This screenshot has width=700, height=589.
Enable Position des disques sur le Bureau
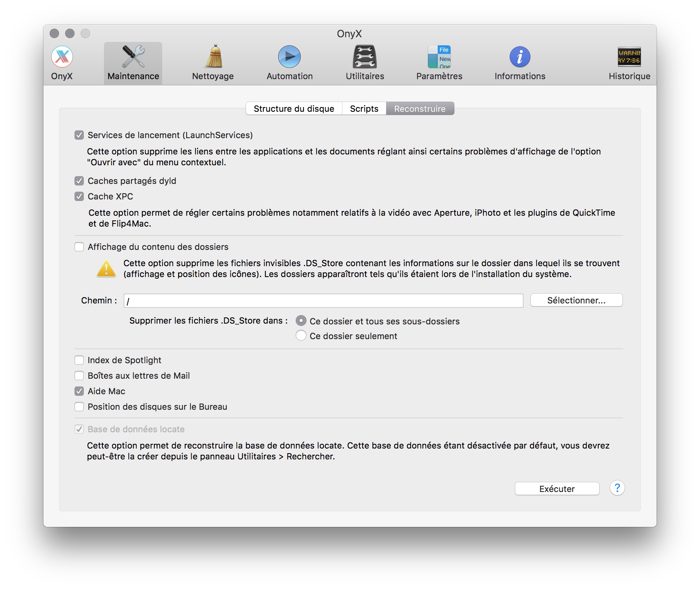pos(79,407)
